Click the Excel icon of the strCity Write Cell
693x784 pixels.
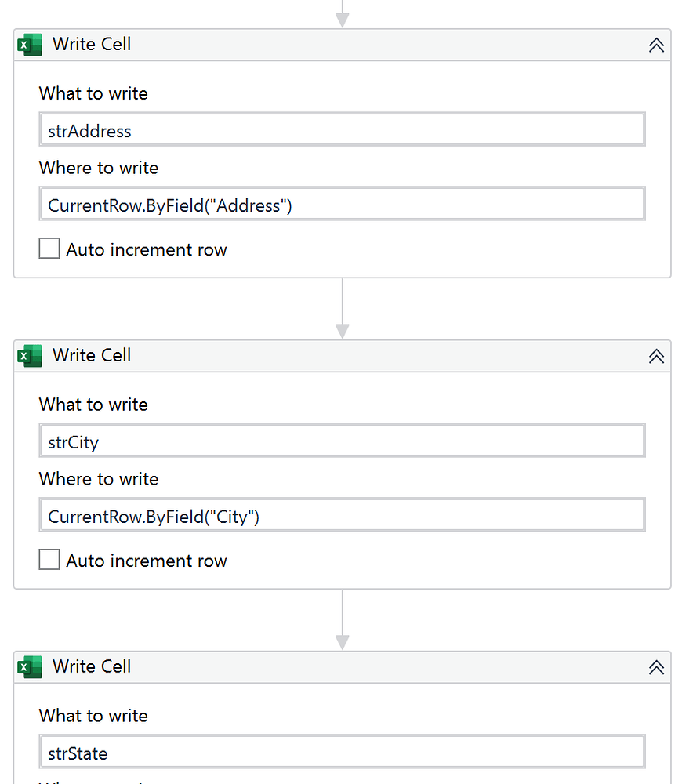click(30, 357)
